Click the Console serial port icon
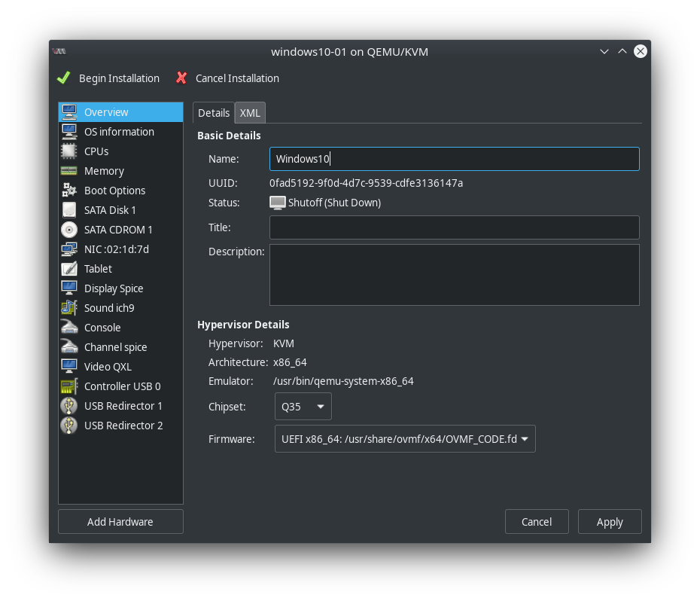The height and width of the screenshot is (601, 700). [x=69, y=328]
